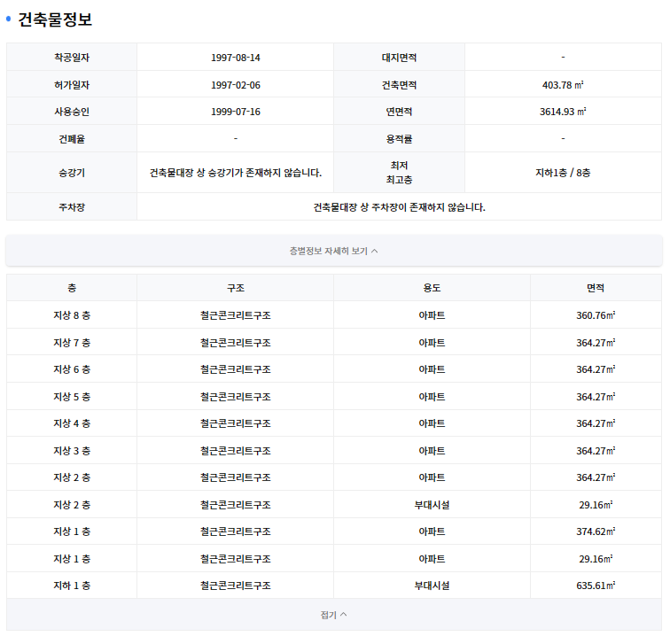670x644 pixels.
Task: Click the 건축물정보 section heading
Action: click(55, 19)
